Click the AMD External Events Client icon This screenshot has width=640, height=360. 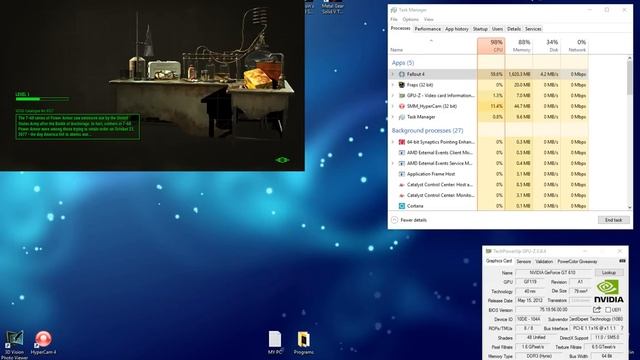click(x=402, y=153)
